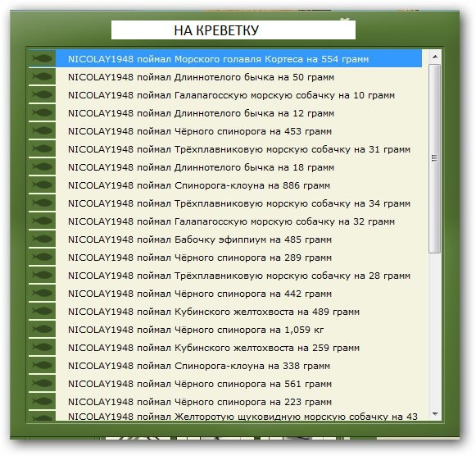Click fish icon beside Чёрного спинорога 561 грамм
476x456 pixels.
(43, 383)
